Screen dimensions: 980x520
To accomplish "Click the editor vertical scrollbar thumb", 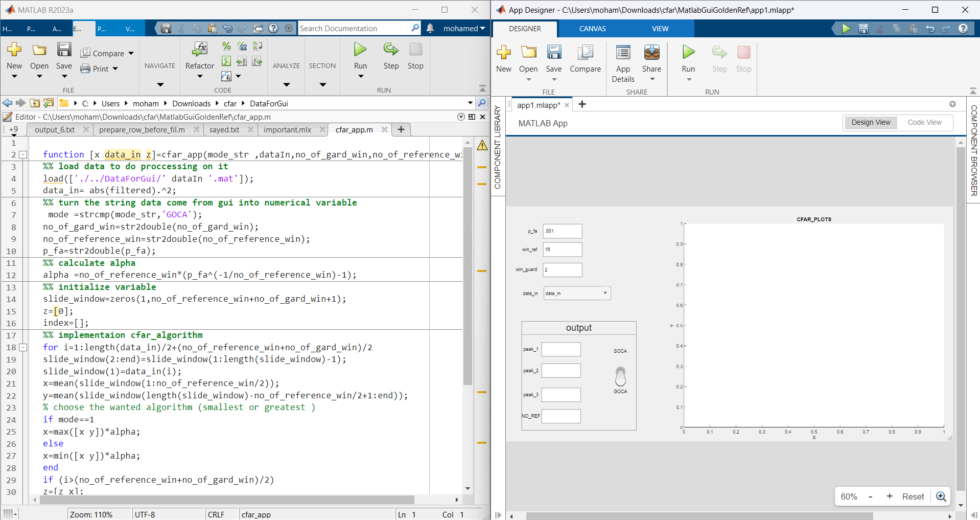I will pyautogui.click(x=468, y=266).
